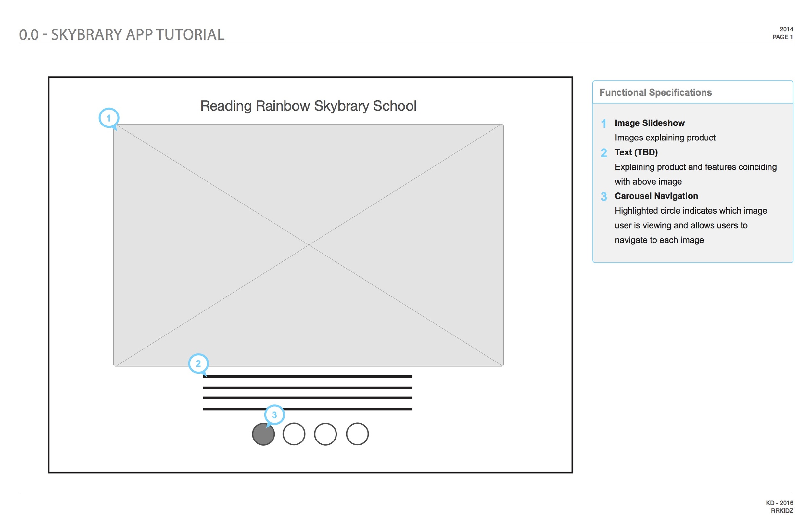Viewport: 812px width, 526px height.
Task: Click the 'Images explaining product' description
Action: pyautogui.click(x=665, y=138)
